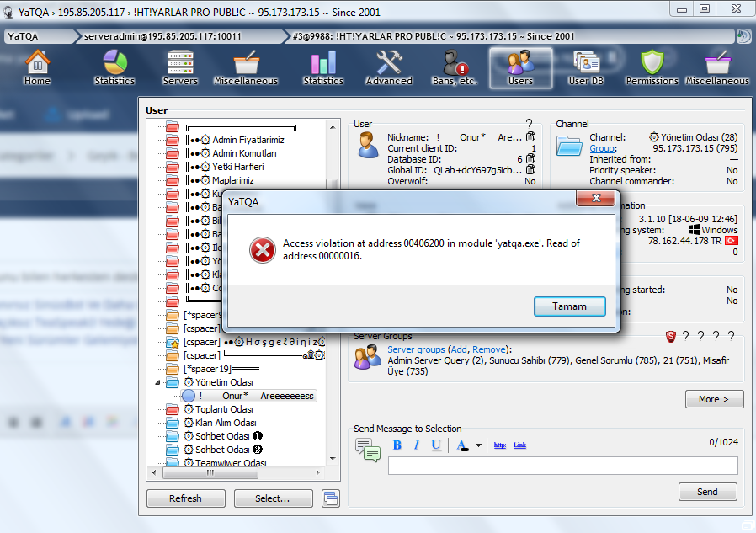
Task: Copy the nickname with its clipboard icon
Action: point(530,137)
